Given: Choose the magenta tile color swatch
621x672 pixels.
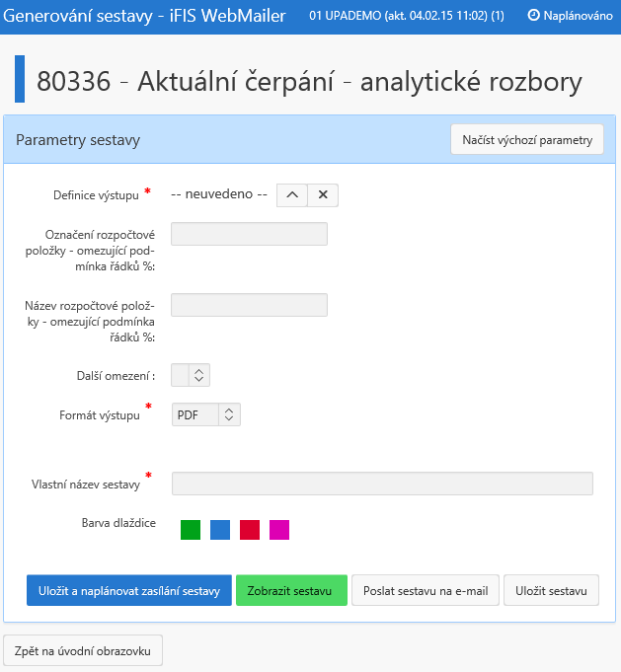Looking at the screenshot, I should click(x=279, y=530).
